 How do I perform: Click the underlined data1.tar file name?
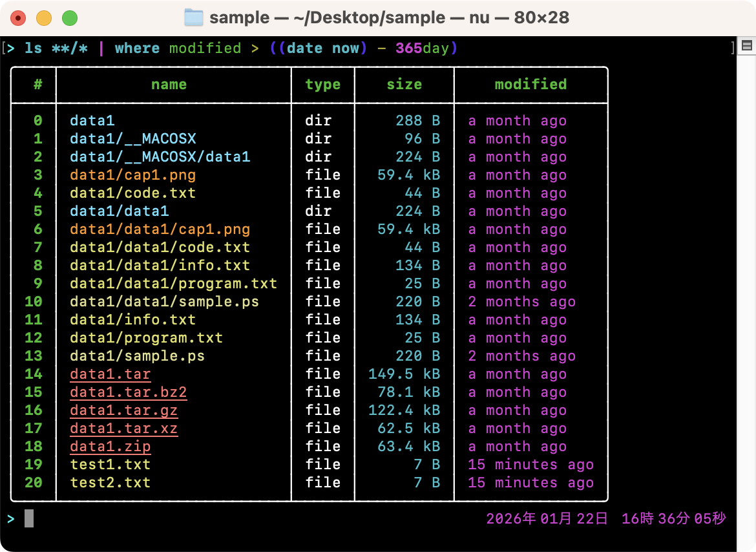click(110, 374)
